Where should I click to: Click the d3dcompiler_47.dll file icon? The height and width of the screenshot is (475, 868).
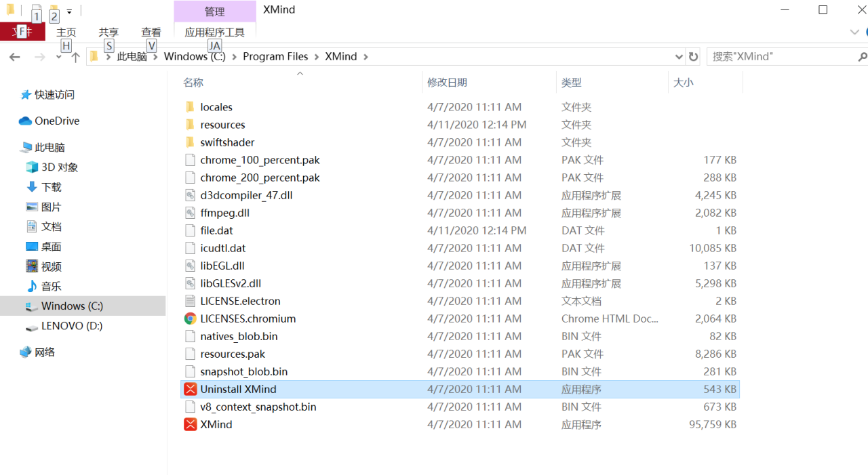pyautogui.click(x=190, y=195)
